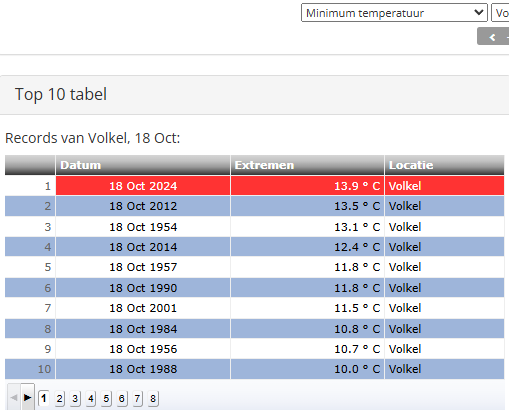Sort by the Extremen column header
Screen dimensions: 509x410
coord(307,165)
